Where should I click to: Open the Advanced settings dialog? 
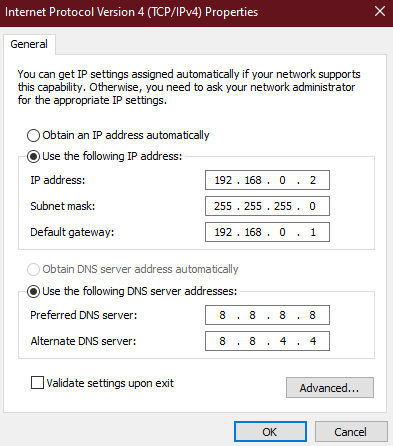click(x=330, y=388)
